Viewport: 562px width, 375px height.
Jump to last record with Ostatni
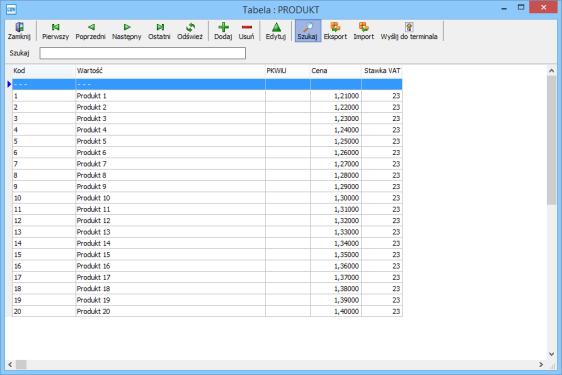coord(159,31)
